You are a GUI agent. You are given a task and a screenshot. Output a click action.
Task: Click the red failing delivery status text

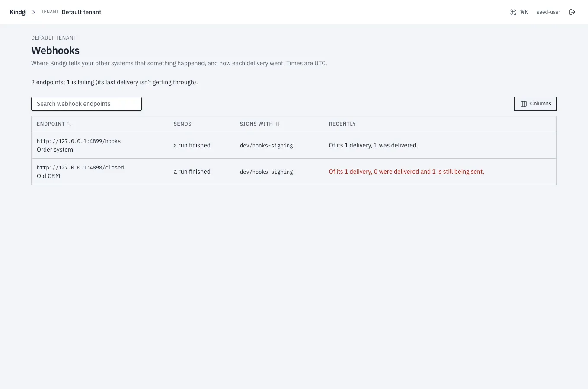(x=406, y=172)
